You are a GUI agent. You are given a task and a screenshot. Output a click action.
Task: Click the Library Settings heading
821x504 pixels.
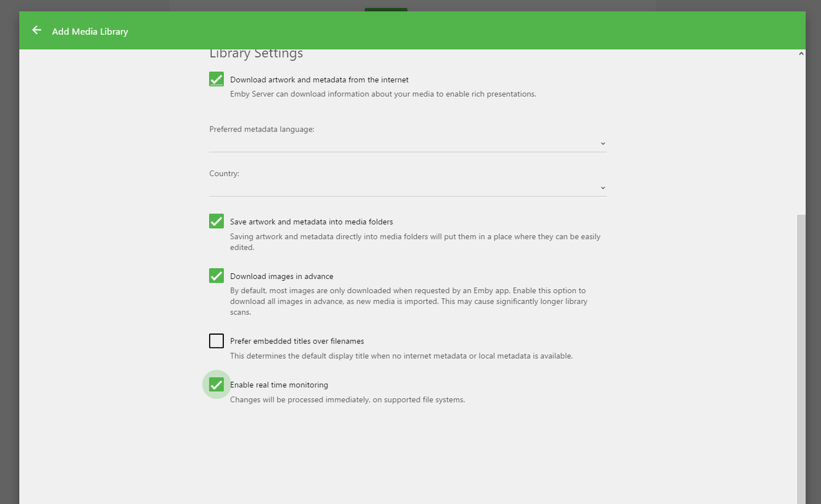click(256, 53)
